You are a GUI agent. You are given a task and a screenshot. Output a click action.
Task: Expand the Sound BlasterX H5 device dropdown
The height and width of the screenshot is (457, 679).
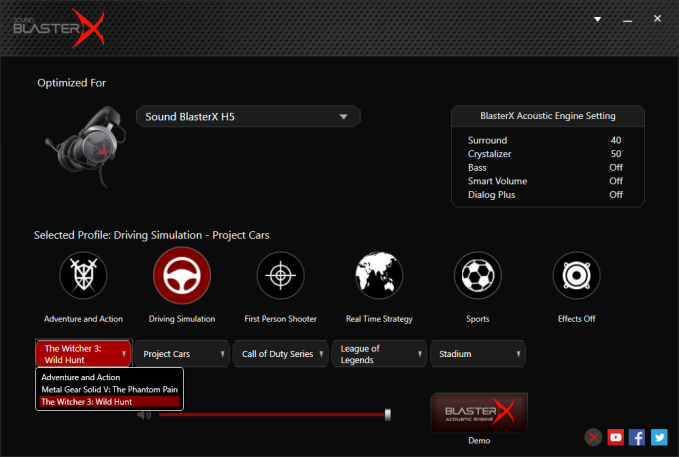point(248,117)
